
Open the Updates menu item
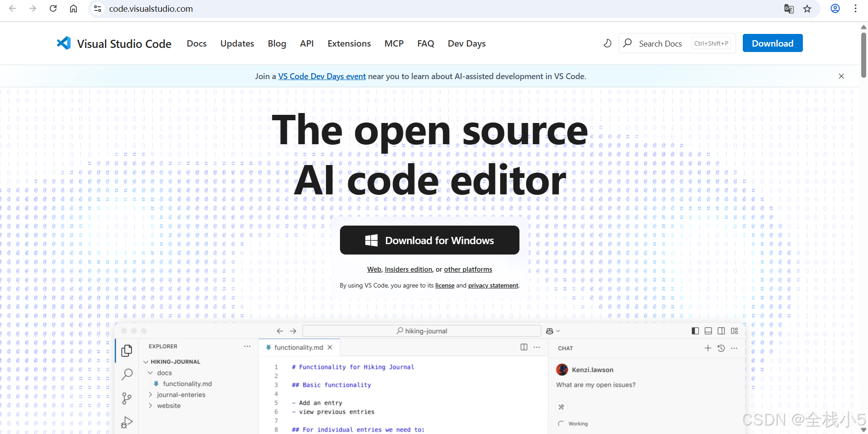click(237, 43)
